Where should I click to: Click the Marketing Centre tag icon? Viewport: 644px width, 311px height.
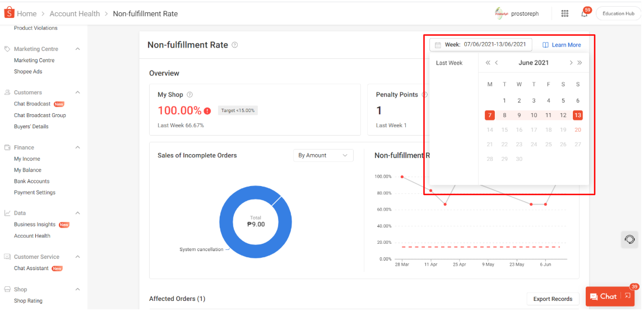point(7,49)
